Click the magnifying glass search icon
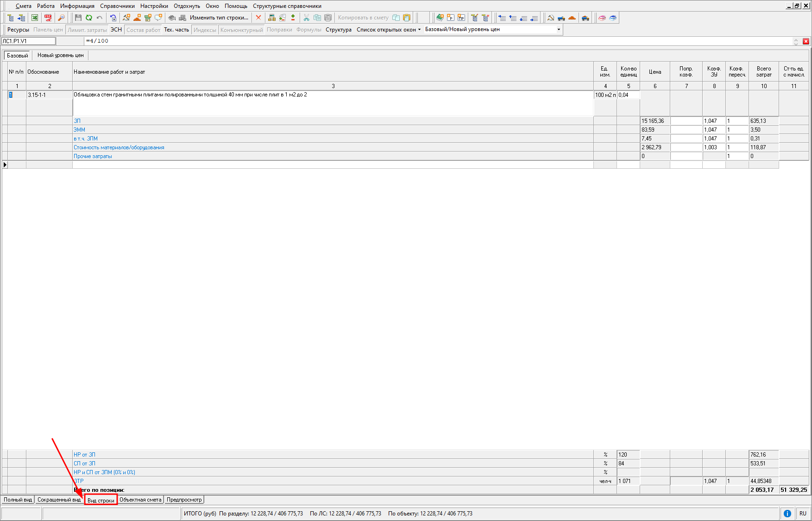The width and height of the screenshot is (812, 521). 61,18
